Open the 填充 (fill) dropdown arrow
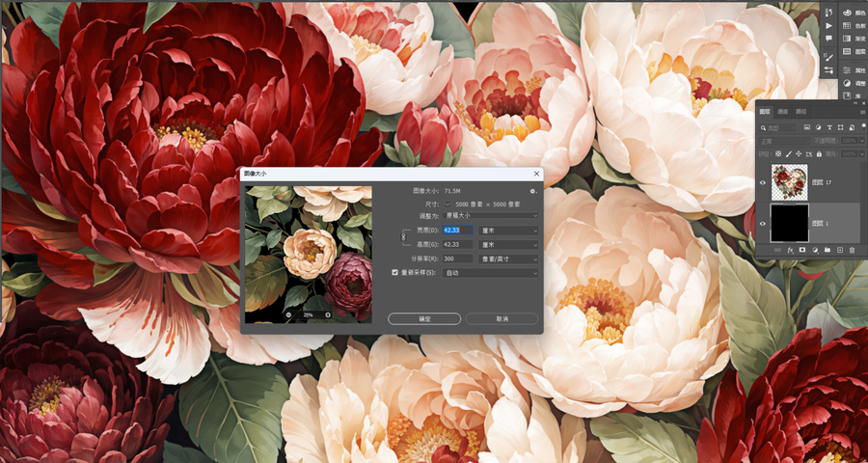The image size is (868, 463). click(862, 154)
